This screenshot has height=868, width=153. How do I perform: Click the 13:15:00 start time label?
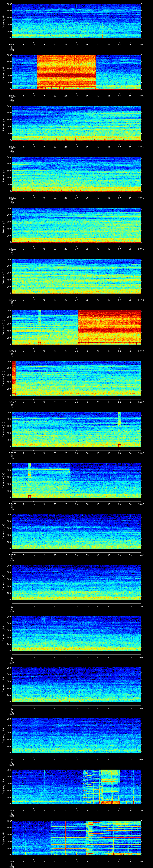pos(12,44)
